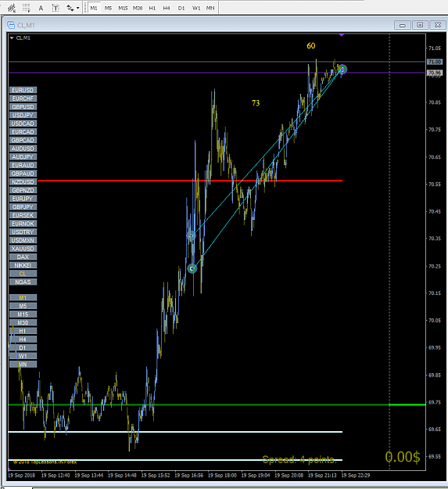Select the H4 button in chart panel
This screenshot has height=489, width=448.
click(x=23, y=340)
